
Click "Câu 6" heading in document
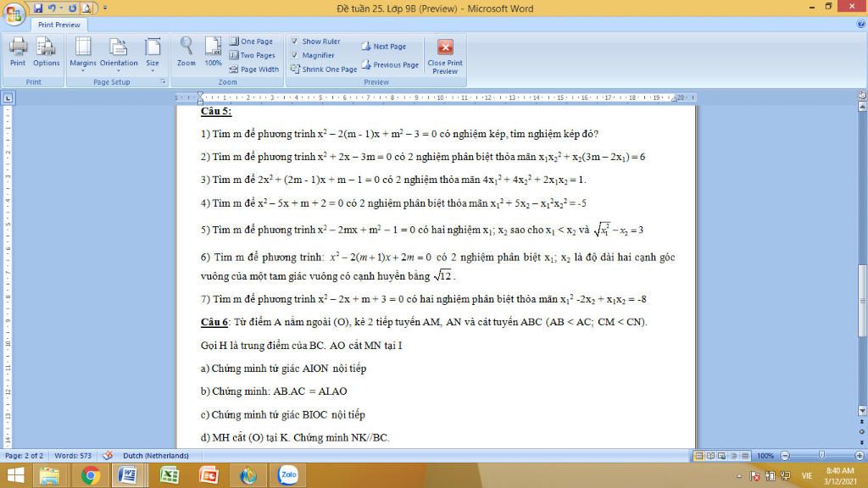click(214, 322)
